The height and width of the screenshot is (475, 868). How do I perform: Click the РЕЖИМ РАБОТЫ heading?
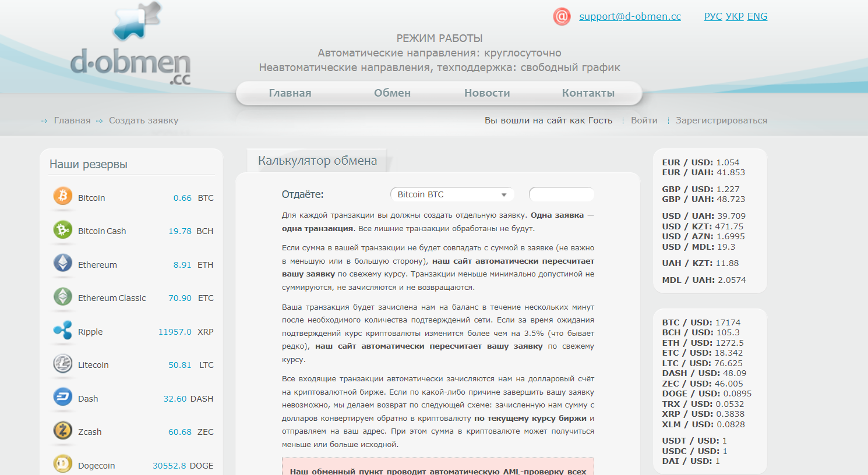440,38
